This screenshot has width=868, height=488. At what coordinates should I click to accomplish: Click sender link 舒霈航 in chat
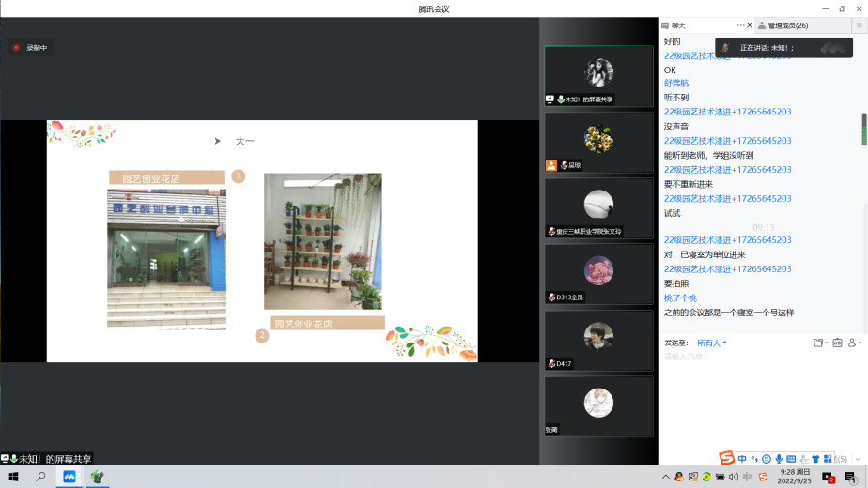pyautogui.click(x=676, y=84)
